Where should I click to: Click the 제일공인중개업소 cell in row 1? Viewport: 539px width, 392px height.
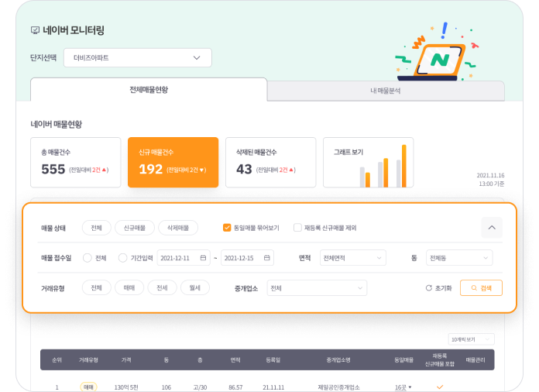click(338, 387)
